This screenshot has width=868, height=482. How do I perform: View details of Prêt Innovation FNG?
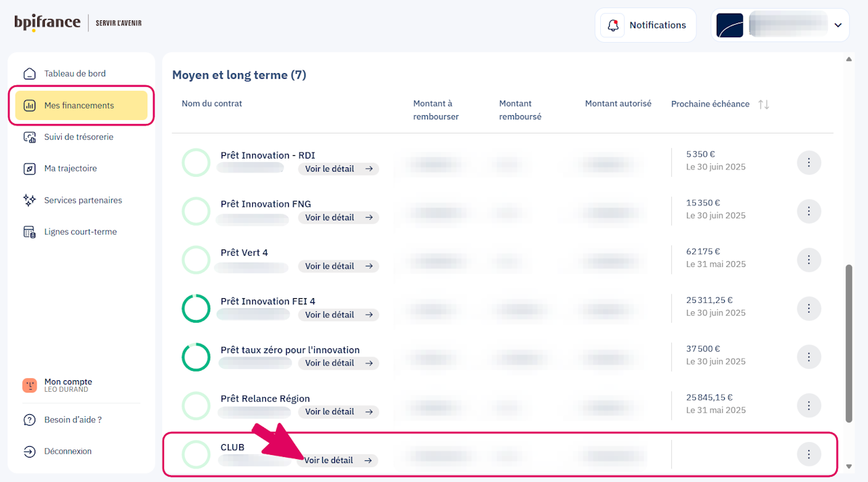tap(338, 218)
